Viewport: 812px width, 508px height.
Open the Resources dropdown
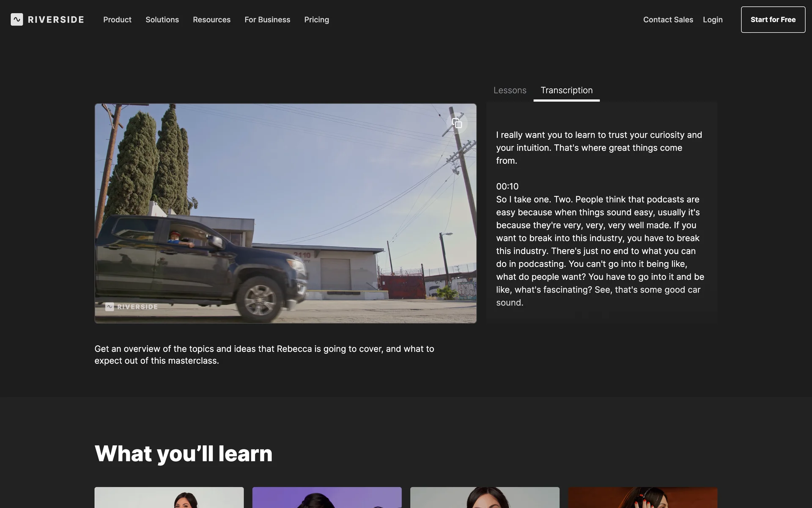[x=211, y=19]
